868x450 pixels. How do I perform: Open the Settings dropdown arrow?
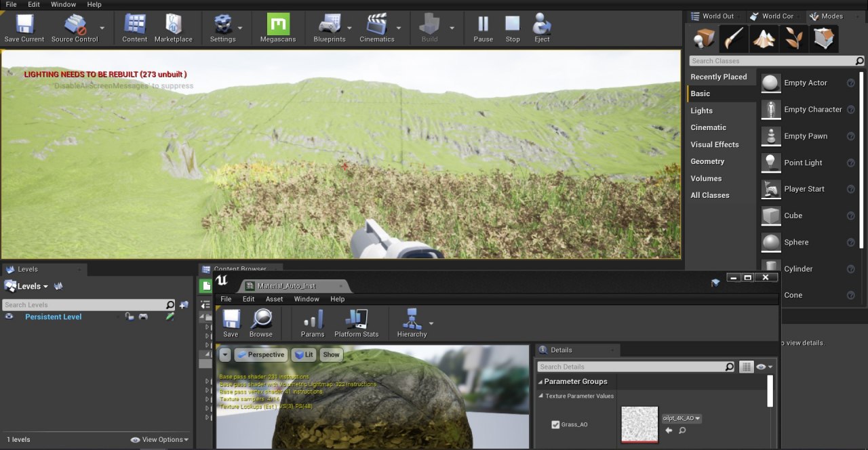[x=240, y=28]
